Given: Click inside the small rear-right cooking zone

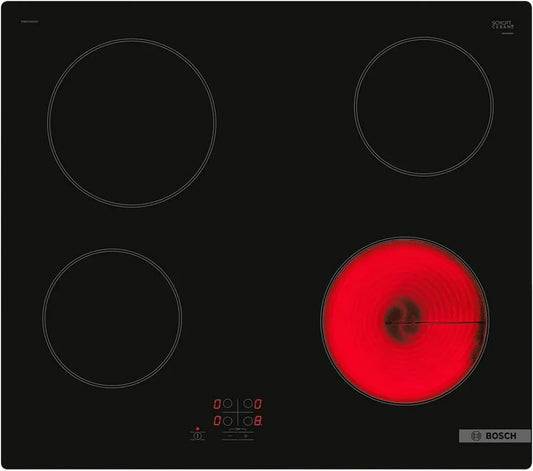Looking at the screenshot, I should click(x=424, y=106).
